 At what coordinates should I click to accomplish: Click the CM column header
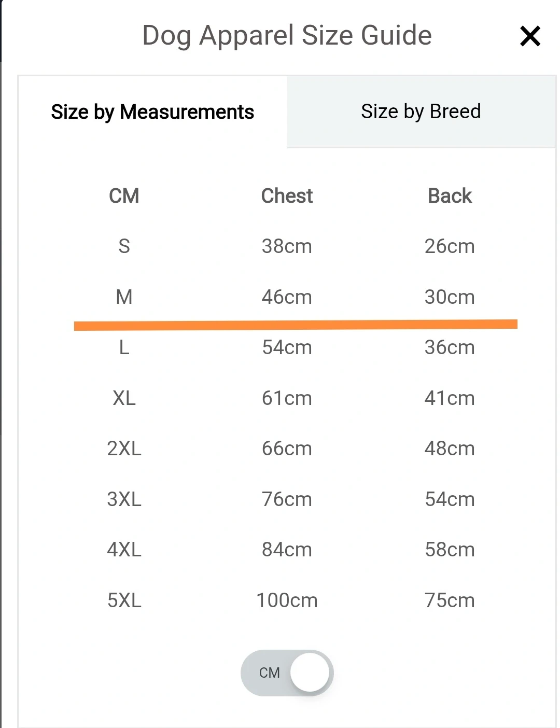124,196
